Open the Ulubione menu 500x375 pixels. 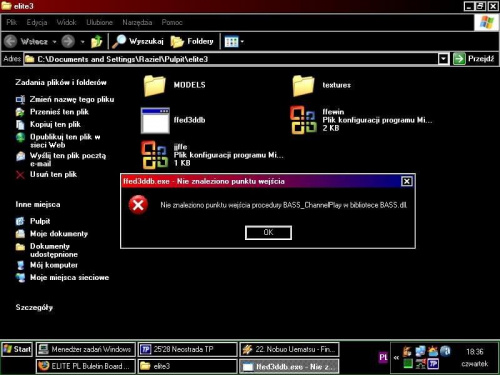(x=99, y=22)
